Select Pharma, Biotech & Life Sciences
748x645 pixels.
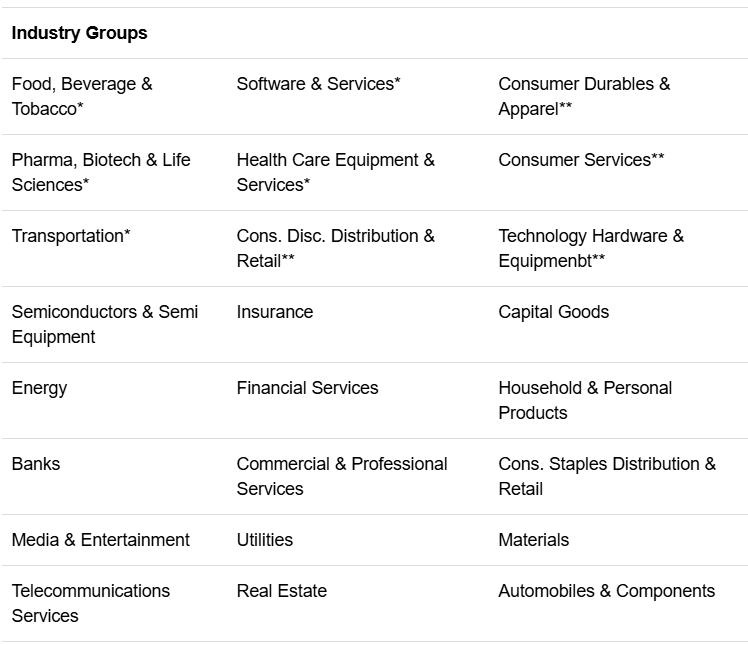(100, 172)
